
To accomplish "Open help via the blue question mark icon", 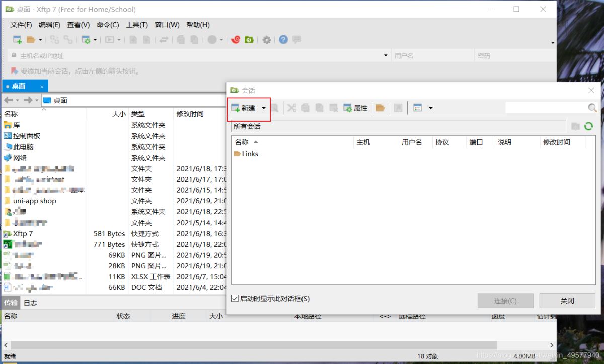I will click(x=283, y=40).
